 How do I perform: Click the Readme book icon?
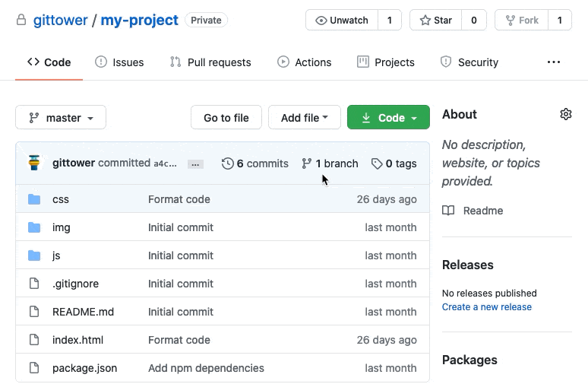[x=449, y=211]
